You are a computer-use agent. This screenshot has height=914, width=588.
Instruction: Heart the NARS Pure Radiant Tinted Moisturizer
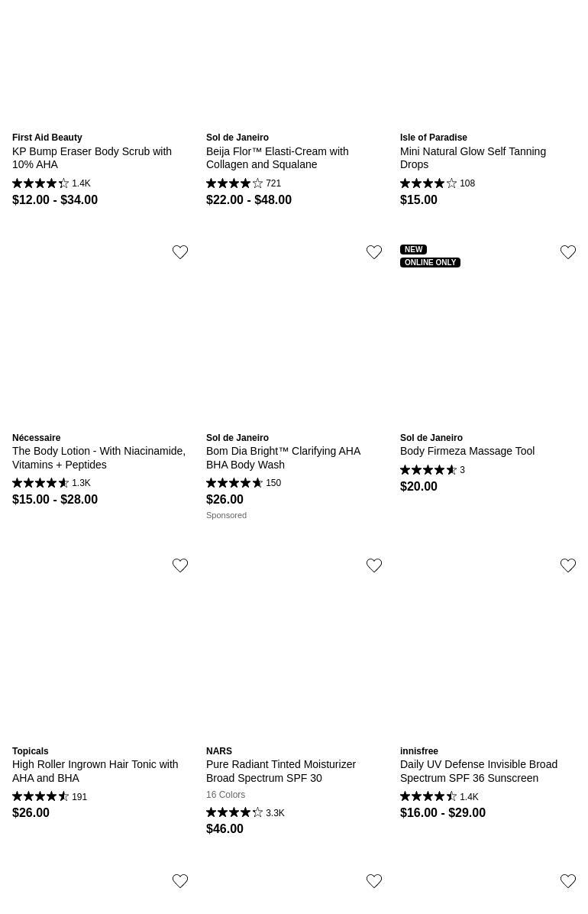pyautogui.click(x=374, y=566)
